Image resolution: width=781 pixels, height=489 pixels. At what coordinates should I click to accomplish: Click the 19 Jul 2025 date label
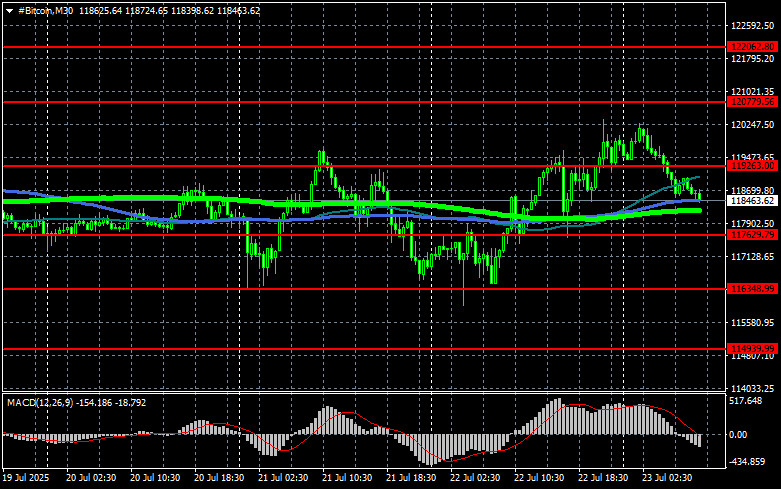26,478
